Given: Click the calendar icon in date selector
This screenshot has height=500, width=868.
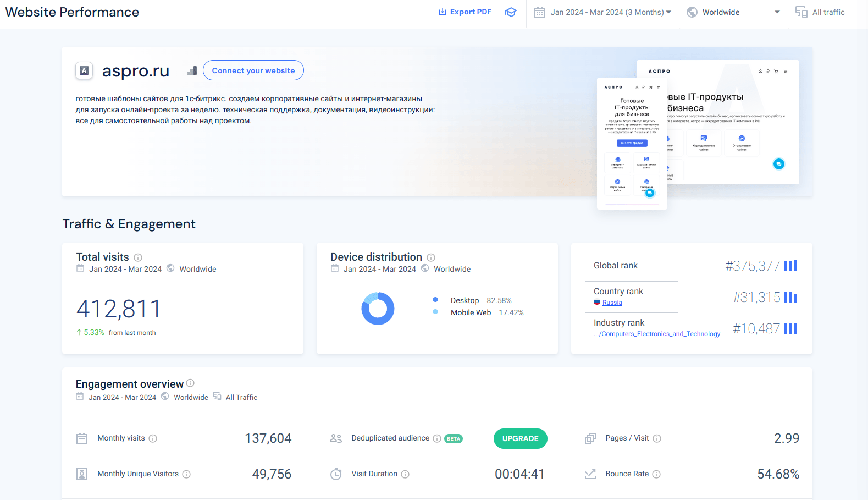Looking at the screenshot, I should [x=540, y=12].
